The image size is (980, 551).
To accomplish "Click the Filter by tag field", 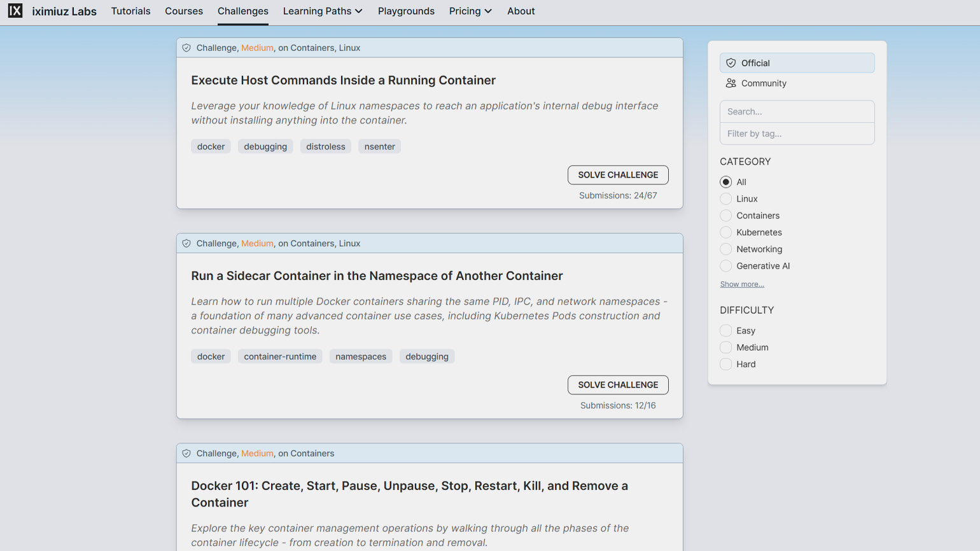I will pyautogui.click(x=797, y=134).
